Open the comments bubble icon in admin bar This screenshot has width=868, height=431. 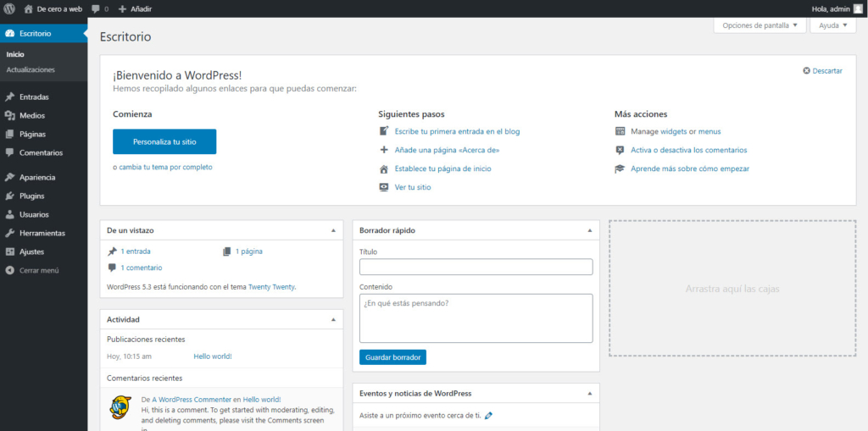96,9
